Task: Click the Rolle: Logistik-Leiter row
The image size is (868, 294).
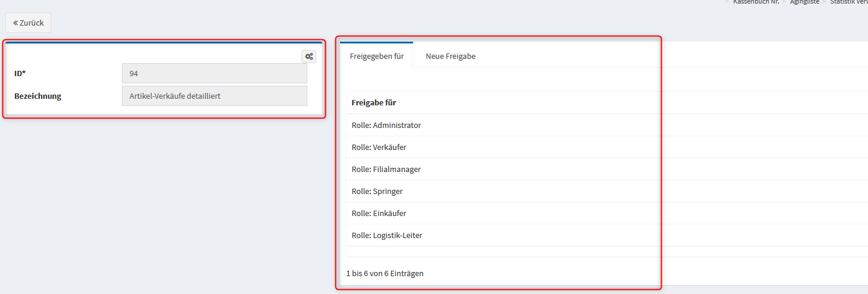Action: coord(387,236)
